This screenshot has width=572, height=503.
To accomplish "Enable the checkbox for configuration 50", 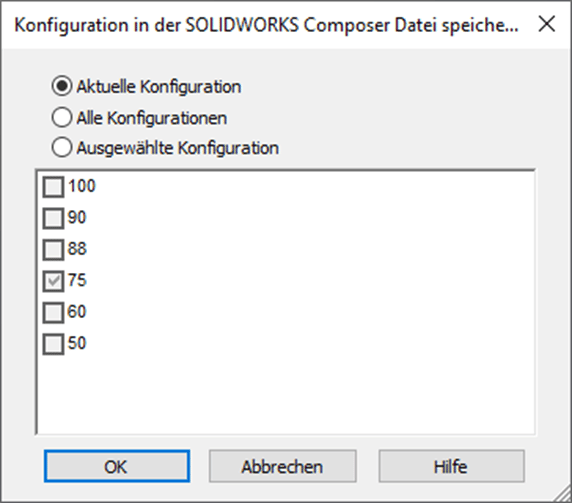I will (x=53, y=344).
